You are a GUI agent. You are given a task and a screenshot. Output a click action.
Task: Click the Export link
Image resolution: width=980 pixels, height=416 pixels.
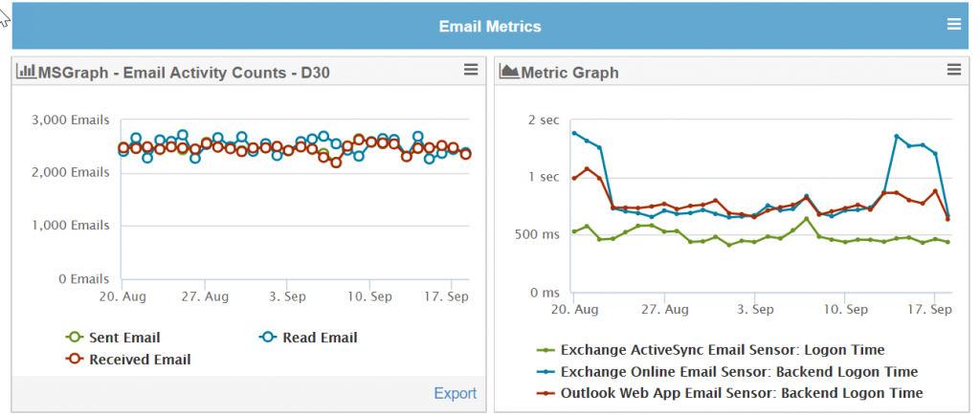(x=455, y=393)
